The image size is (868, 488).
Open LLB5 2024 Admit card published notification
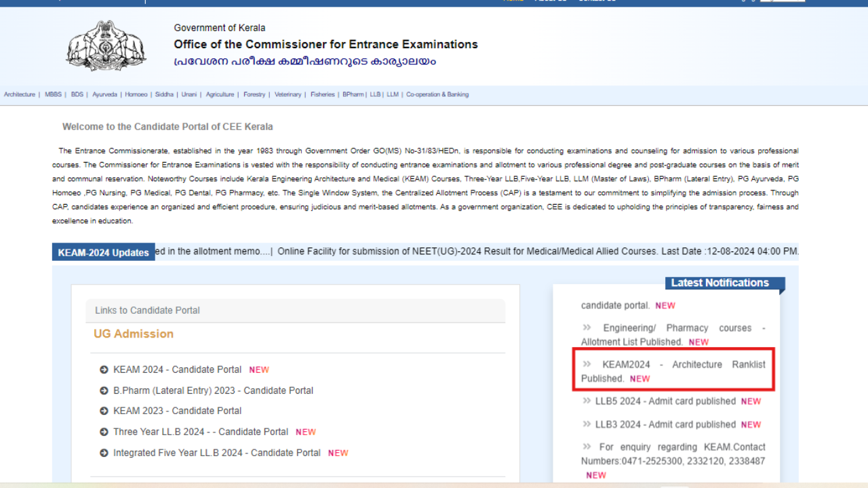coord(665,401)
